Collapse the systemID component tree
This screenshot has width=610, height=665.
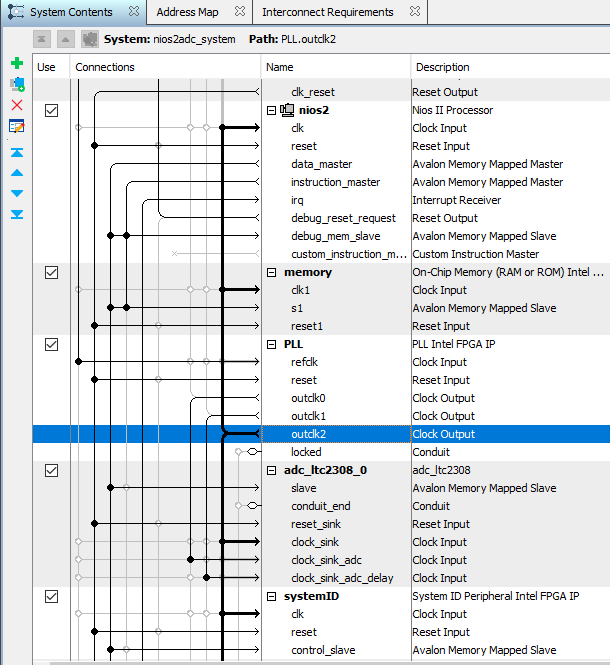click(x=271, y=597)
